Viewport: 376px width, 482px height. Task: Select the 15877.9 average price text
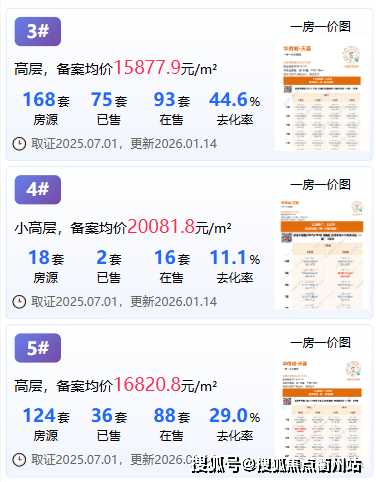pyautogui.click(x=147, y=68)
